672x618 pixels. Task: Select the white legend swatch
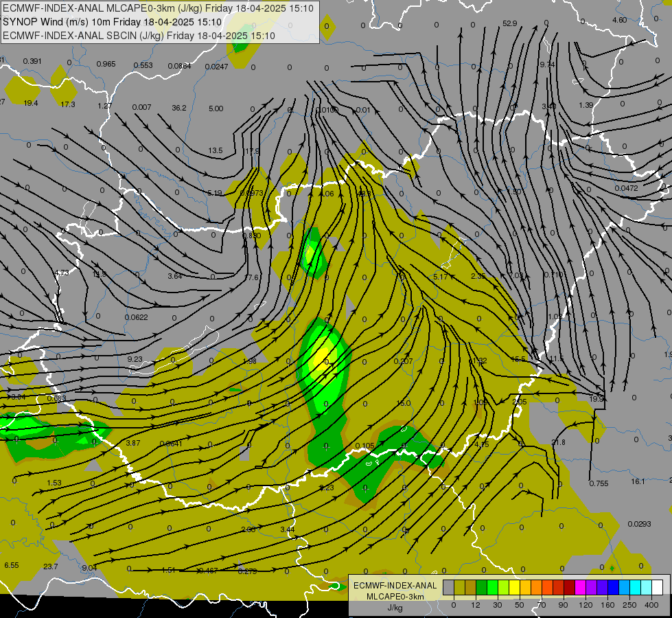(657, 587)
